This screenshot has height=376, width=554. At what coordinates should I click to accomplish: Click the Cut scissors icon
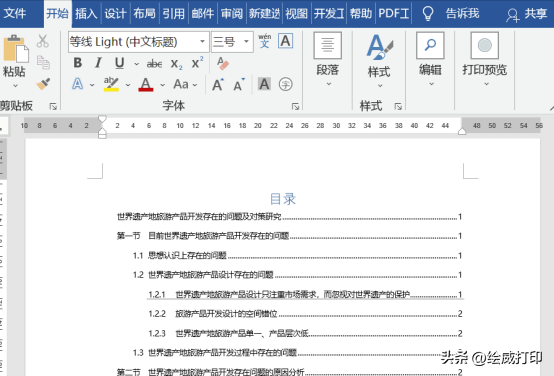pyautogui.click(x=43, y=41)
